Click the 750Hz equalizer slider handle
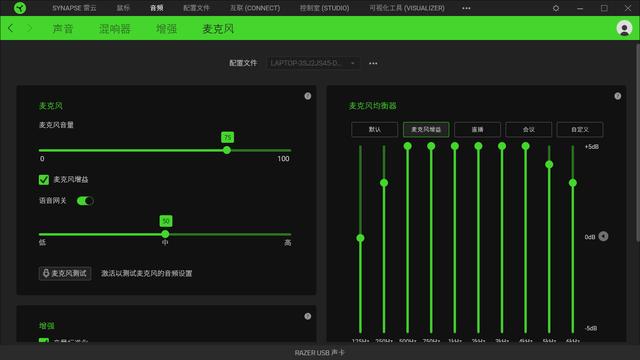 [x=431, y=146]
